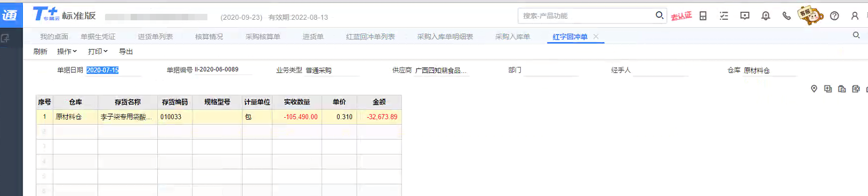Screen dimensions: 868x196
Task: Expand the 操作 dropdown menu
Action: (x=67, y=52)
